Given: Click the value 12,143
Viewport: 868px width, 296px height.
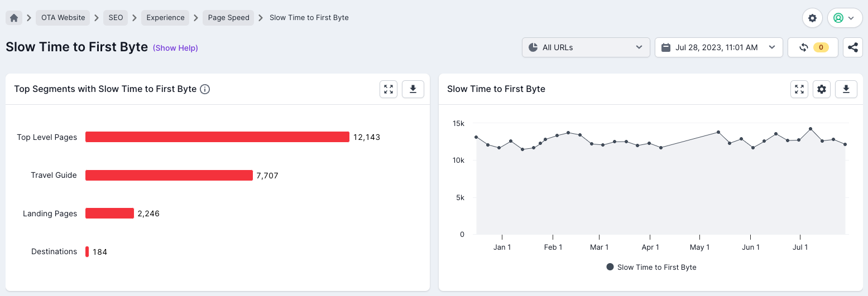Looking at the screenshot, I should 367,137.
